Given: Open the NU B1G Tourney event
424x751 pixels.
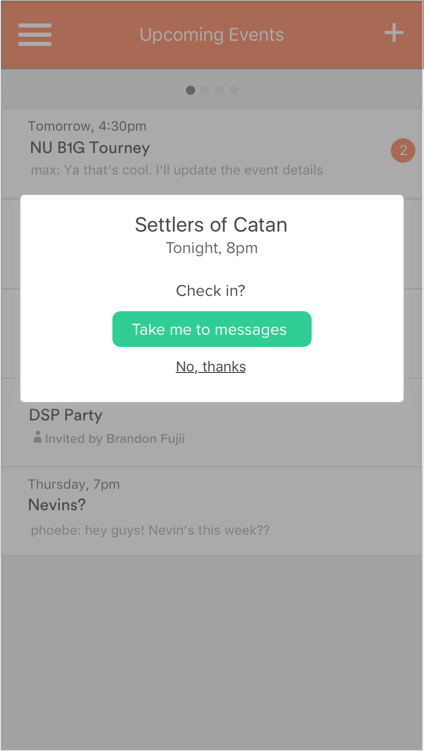Looking at the screenshot, I should click(x=212, y=153).
